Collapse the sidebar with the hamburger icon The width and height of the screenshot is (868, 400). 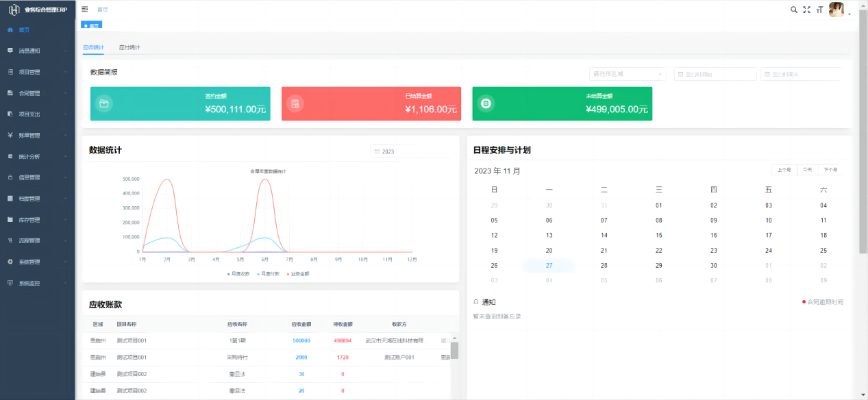[x=84, y=10]
